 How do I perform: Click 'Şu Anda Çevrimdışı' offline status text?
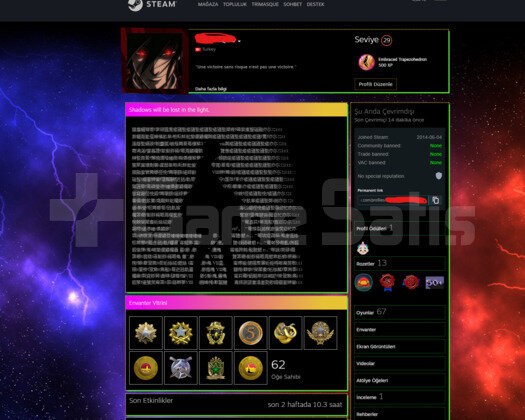(x=384, y=111)
